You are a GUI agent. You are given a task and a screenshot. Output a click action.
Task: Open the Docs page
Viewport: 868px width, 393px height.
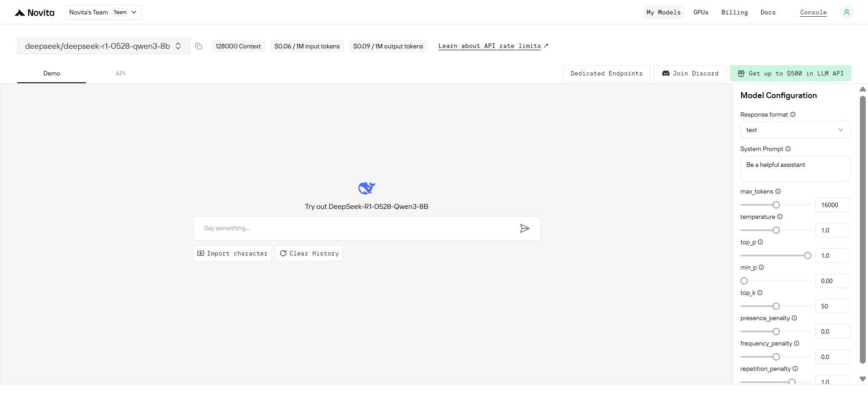(x=768, y=12)
